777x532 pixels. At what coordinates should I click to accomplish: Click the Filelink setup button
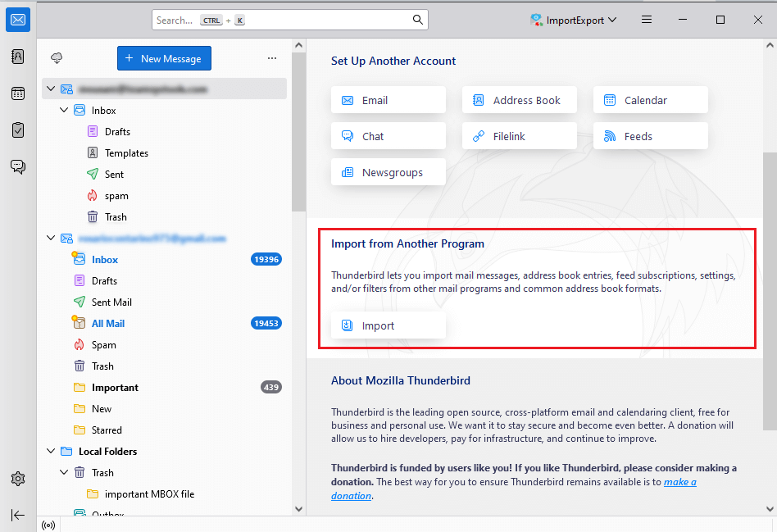[520, 136]
